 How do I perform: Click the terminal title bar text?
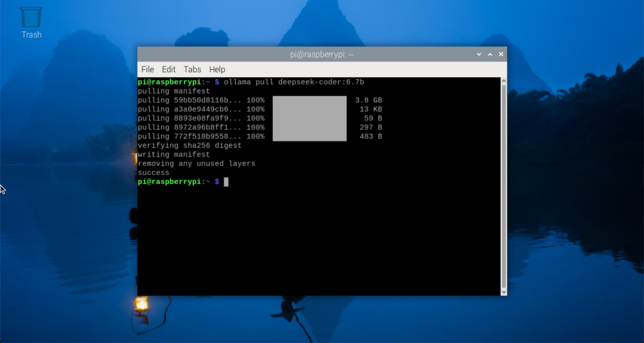(x=322, y=54)
